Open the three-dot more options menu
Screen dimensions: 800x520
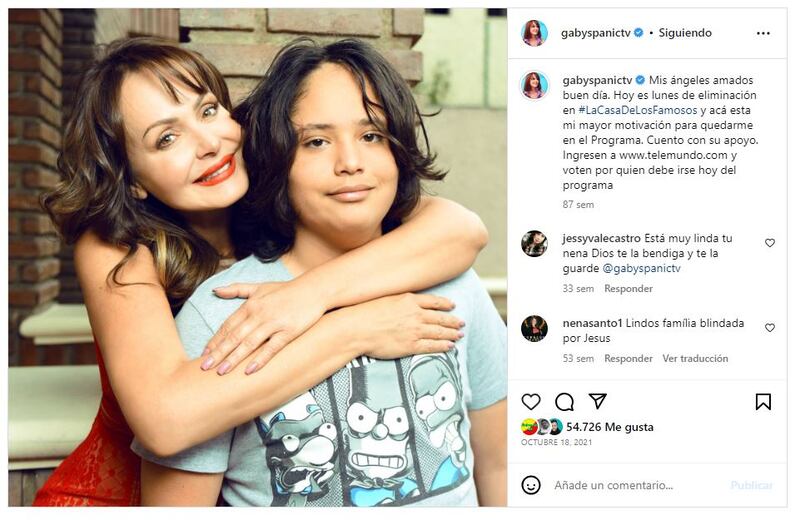(x=763, y=33)
